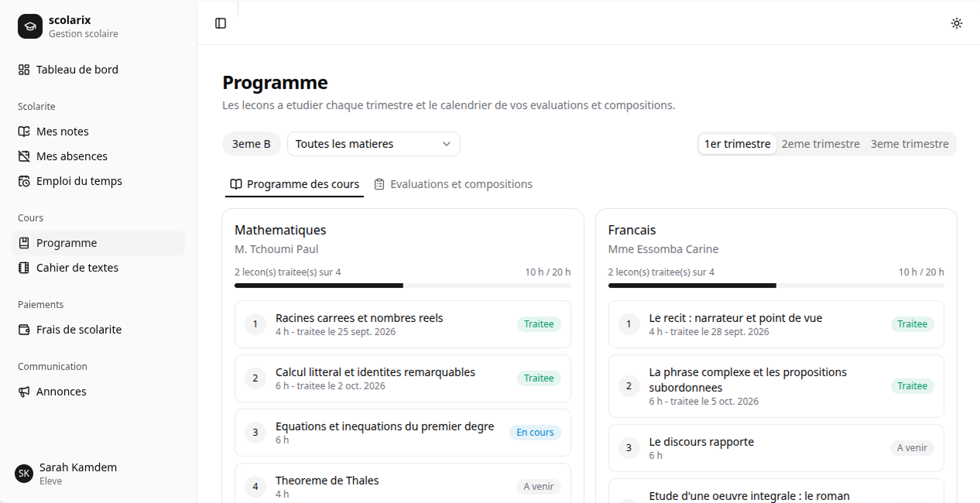980x503 pixels.
Task: Click the Mathematiques progress bar
Action: 403,286
